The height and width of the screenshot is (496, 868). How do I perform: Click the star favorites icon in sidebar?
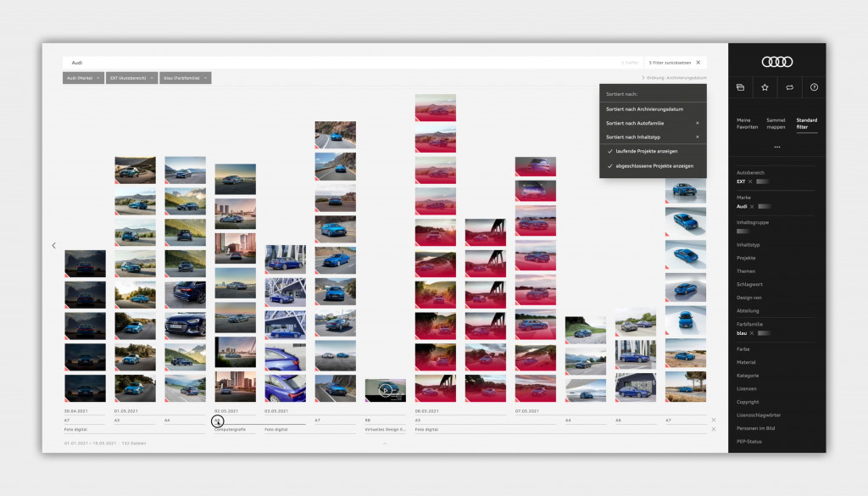click(765, 87)
